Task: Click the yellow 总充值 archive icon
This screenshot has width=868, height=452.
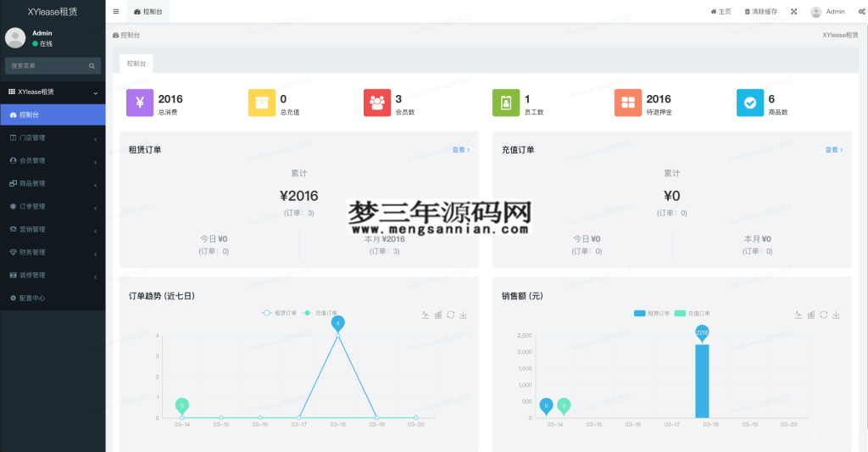Action: (262, 103)
